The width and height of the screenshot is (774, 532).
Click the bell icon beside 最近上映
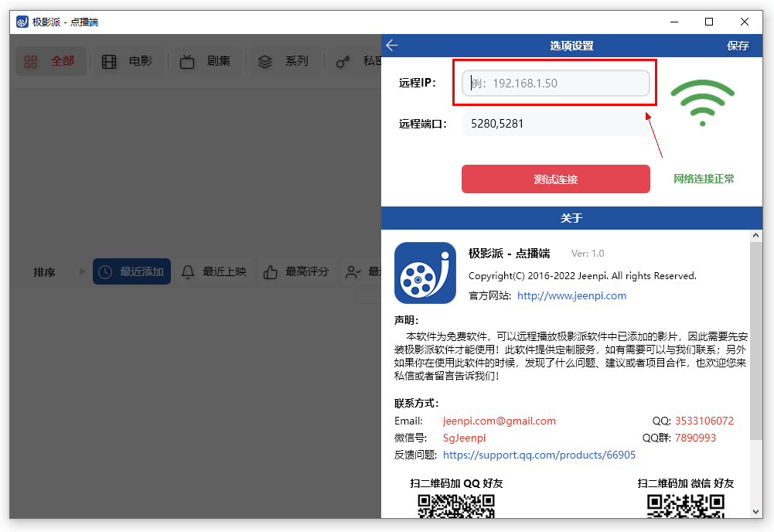(x=188, y=272)
